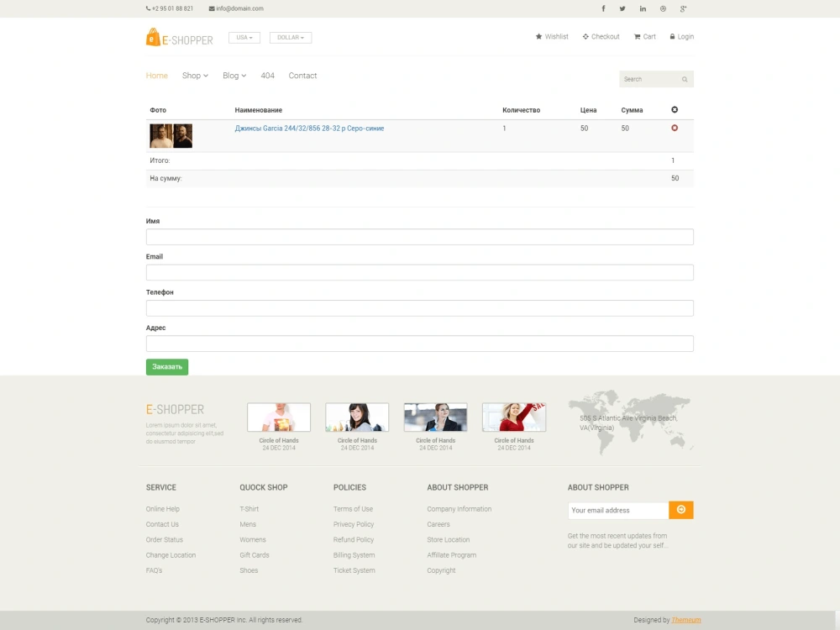This screenshot has height=630, width=840.
Task: Open Checkout using its icon
Action: click(x=586, y=36)
